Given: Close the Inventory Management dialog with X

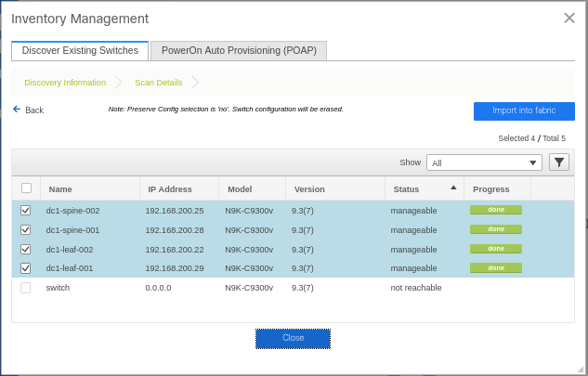Looking at the screenshot, I should coord(569,18).
